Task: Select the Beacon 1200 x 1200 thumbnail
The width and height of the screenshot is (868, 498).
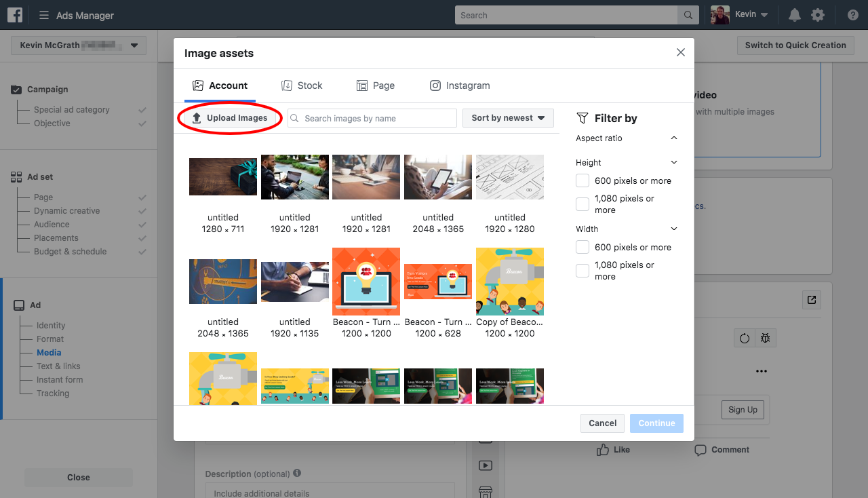Action: click(x=366, y=282)
